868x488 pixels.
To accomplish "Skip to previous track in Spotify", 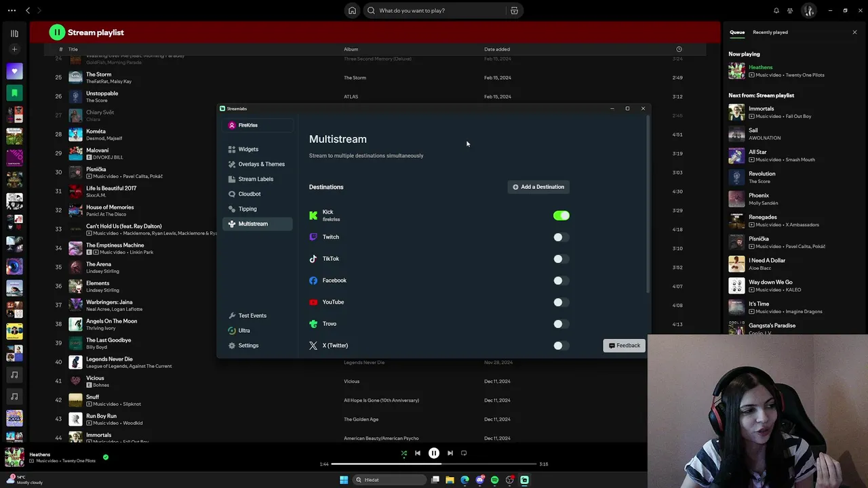I will pyautogui.click(x=418, y=453).
